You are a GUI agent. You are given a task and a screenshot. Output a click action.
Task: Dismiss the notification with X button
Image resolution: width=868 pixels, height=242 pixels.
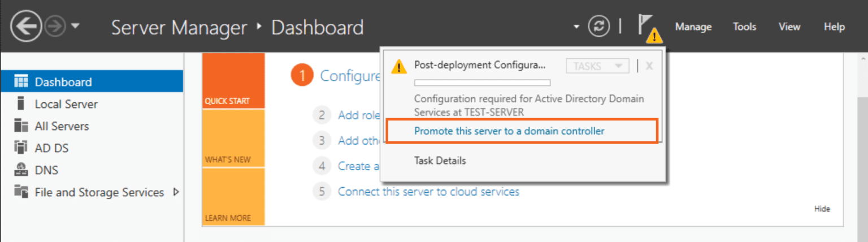(x=649, y=66)
